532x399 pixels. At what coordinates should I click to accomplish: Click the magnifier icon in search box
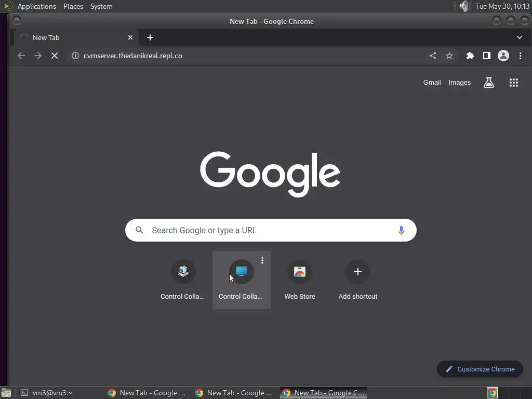point(139,230)
